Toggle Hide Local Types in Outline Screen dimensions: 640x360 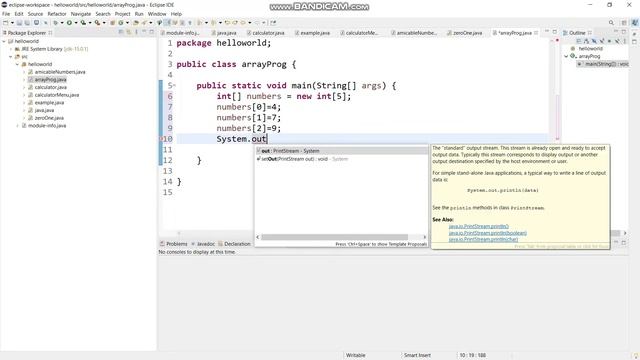(617, 41)
